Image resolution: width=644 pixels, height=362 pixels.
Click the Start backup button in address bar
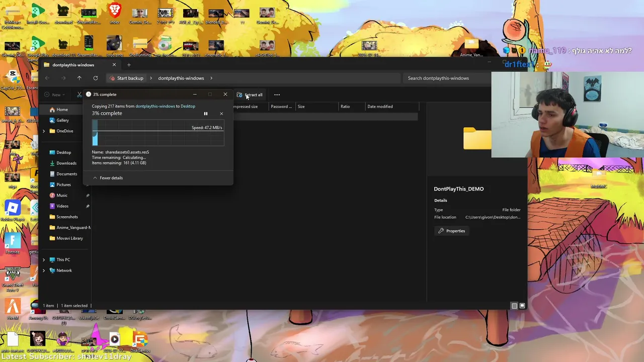[x=126, y=78]
